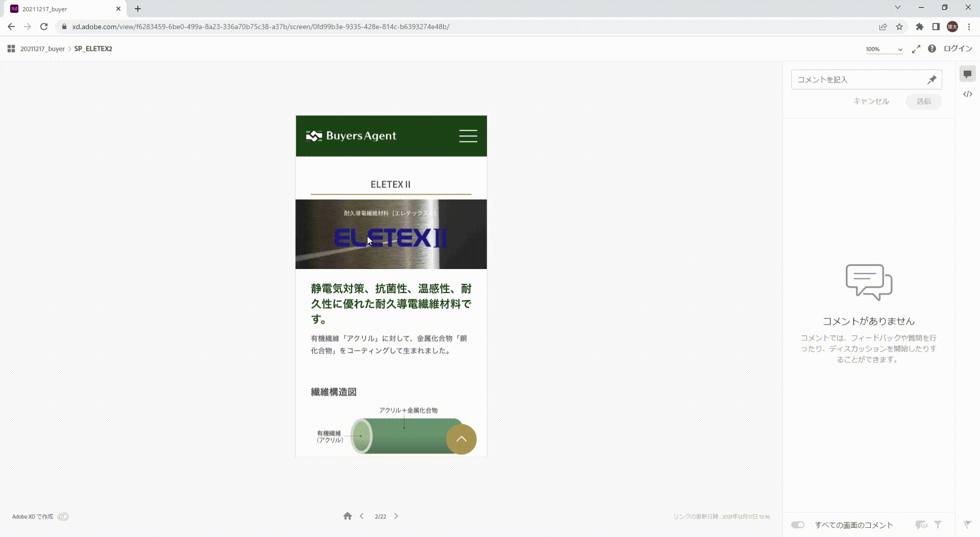The width and height of the screenshot is (980, 537).
Task: View site information lock icon
Action: pyautogui.click(x=64, y=27)
